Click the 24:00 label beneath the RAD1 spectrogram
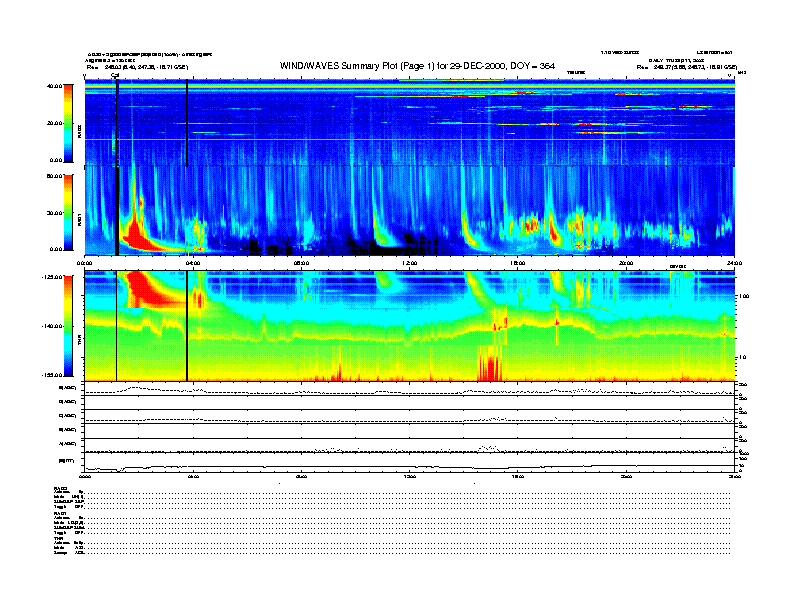 click(734, 263)
